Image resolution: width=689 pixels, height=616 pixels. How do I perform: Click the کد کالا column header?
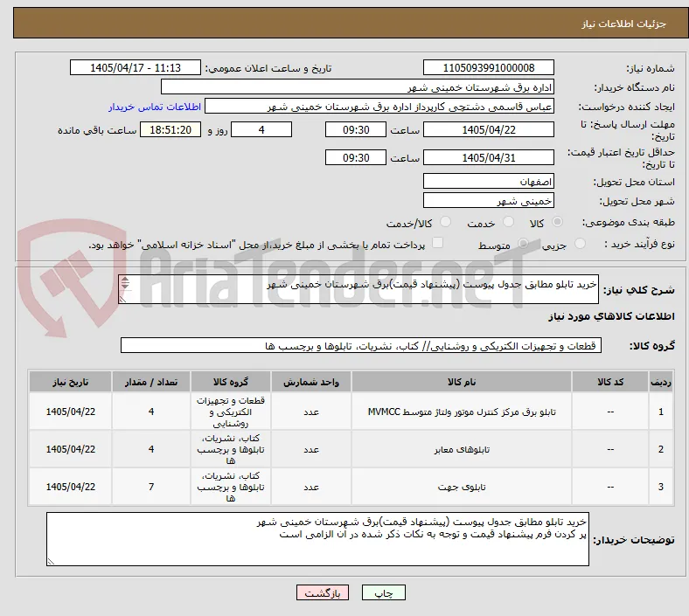coord(610,382)
